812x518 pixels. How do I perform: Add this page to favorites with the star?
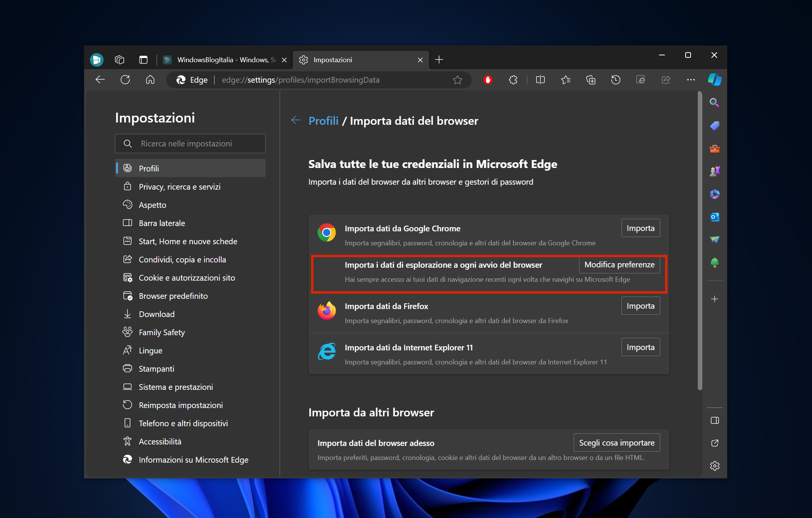coord(458,80)
